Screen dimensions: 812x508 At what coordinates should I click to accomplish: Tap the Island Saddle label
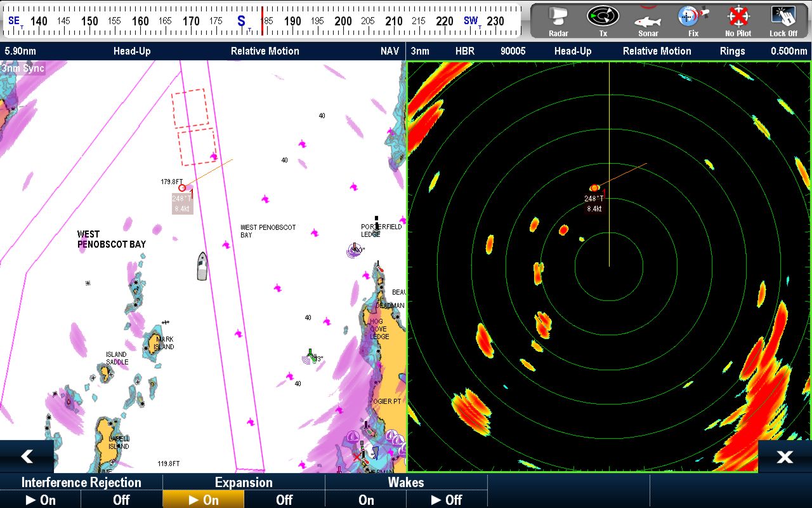click(116, 358)
